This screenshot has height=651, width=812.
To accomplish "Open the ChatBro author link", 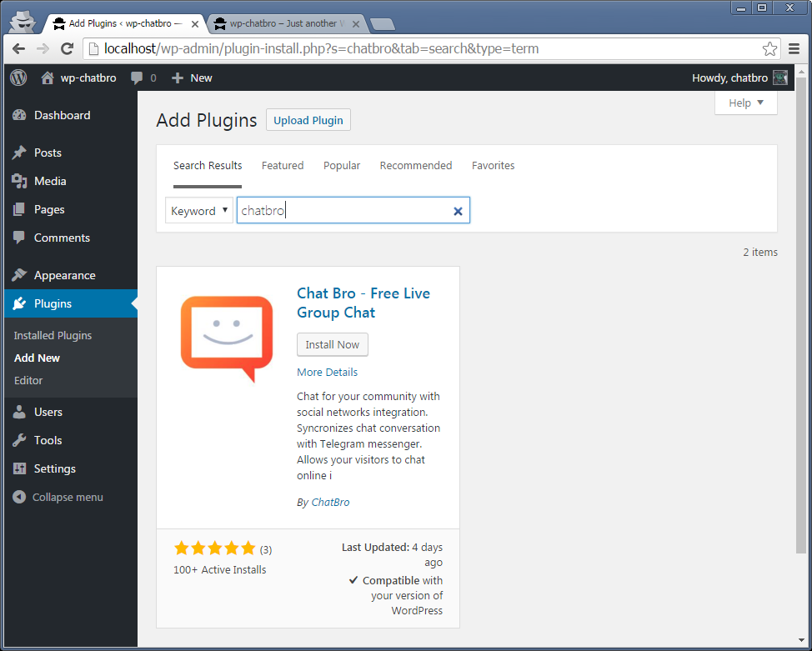I will pyautogui.click(x=330, y=503).
